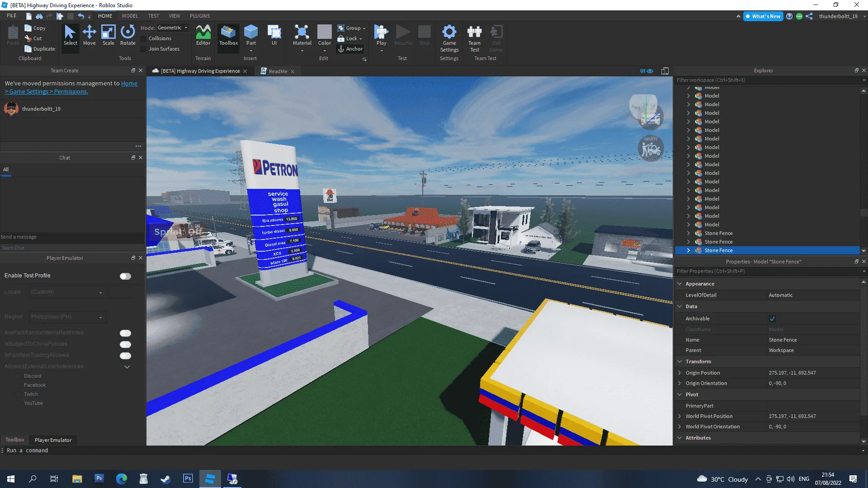Viewport: 868px width, 488px height.
Task: Open the Material picker
Action: (x=302, y=36)
